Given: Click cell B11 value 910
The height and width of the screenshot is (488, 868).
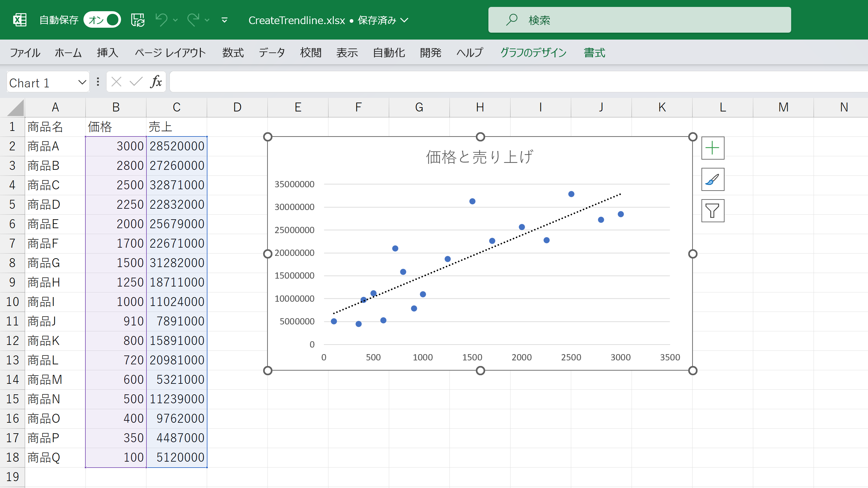Looking at the screenshot, I should 116,321.
